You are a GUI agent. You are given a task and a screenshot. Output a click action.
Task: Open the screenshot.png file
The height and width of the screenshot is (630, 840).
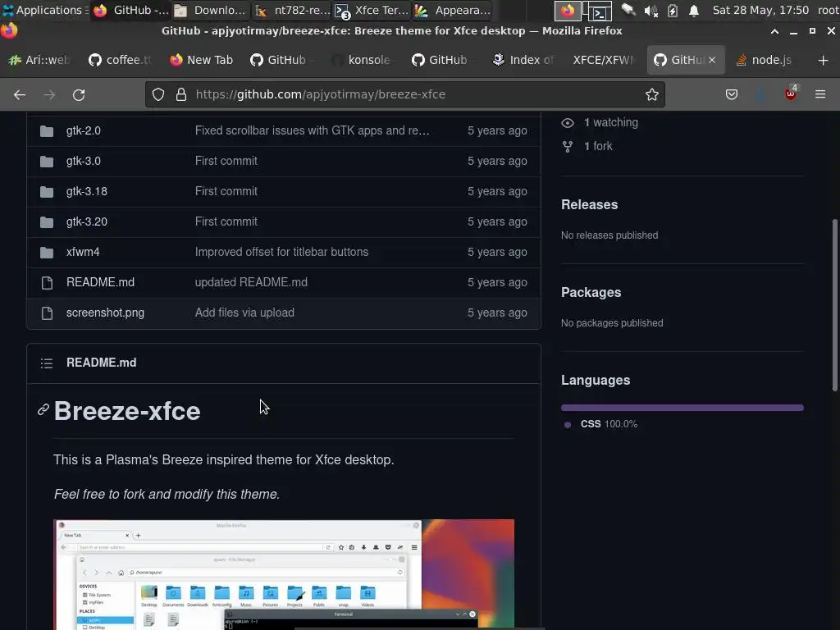(x=105, y=313)
